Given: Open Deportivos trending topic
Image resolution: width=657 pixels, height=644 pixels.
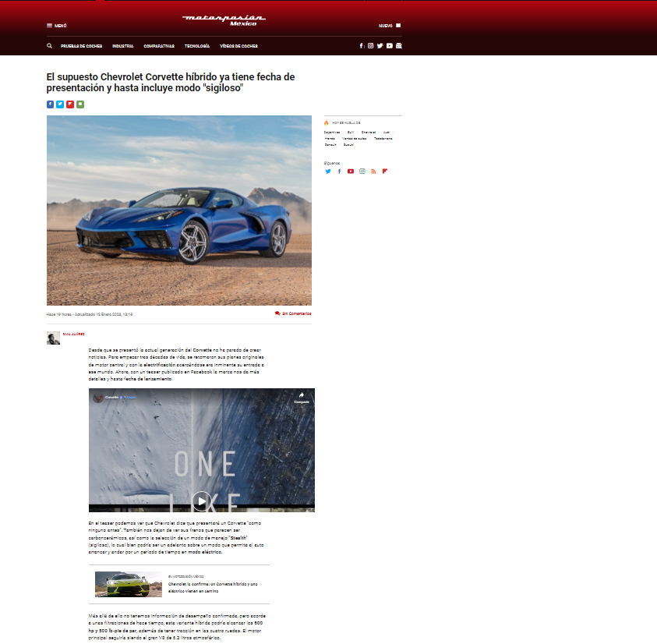Looking at the screenshot, I should (x=331, y=133).
